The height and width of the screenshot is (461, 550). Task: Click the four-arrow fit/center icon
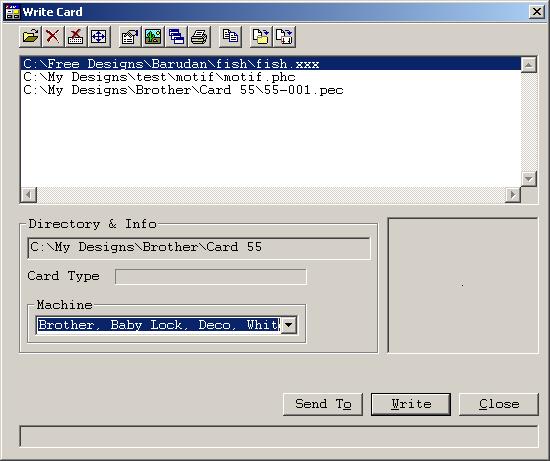tap(99, 36)
